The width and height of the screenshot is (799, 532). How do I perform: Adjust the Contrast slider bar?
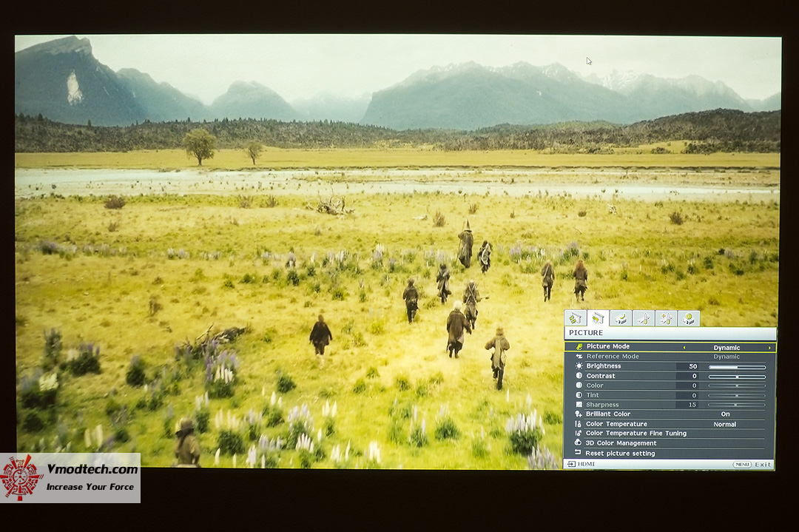(x=737, y=377)
